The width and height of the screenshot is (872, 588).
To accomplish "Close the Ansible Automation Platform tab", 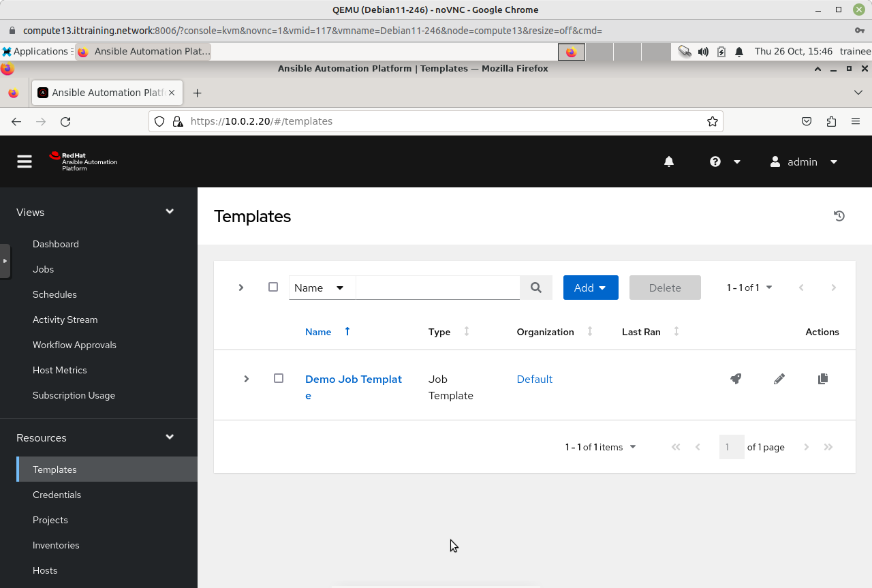I will (172, 93).
